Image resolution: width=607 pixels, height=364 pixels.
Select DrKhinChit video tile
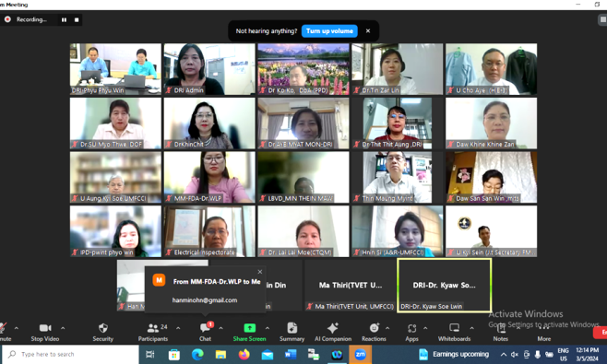[x=209, y=123]
